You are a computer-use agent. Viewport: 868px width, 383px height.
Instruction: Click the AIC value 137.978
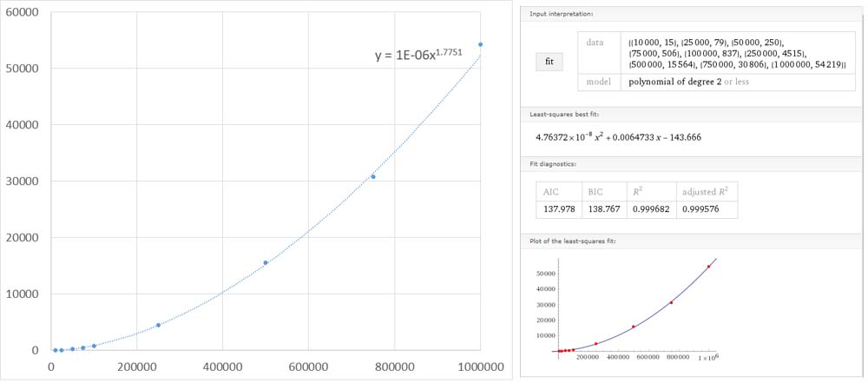(558, 208)
